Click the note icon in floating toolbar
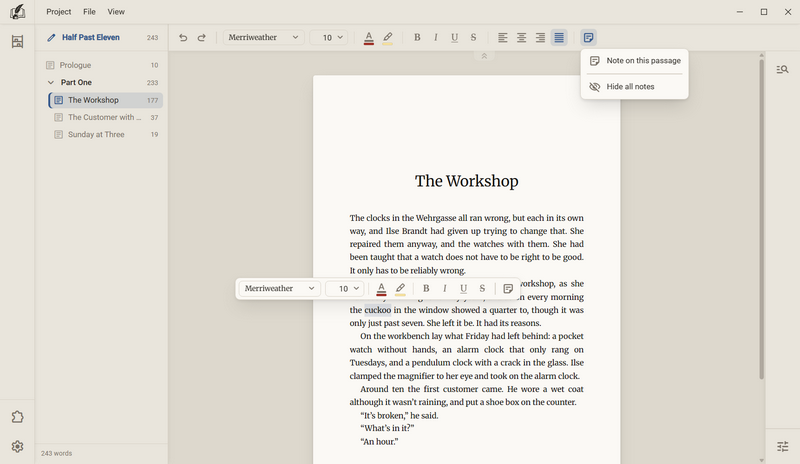The image size is (800, 464). click(x=508, y=288)
